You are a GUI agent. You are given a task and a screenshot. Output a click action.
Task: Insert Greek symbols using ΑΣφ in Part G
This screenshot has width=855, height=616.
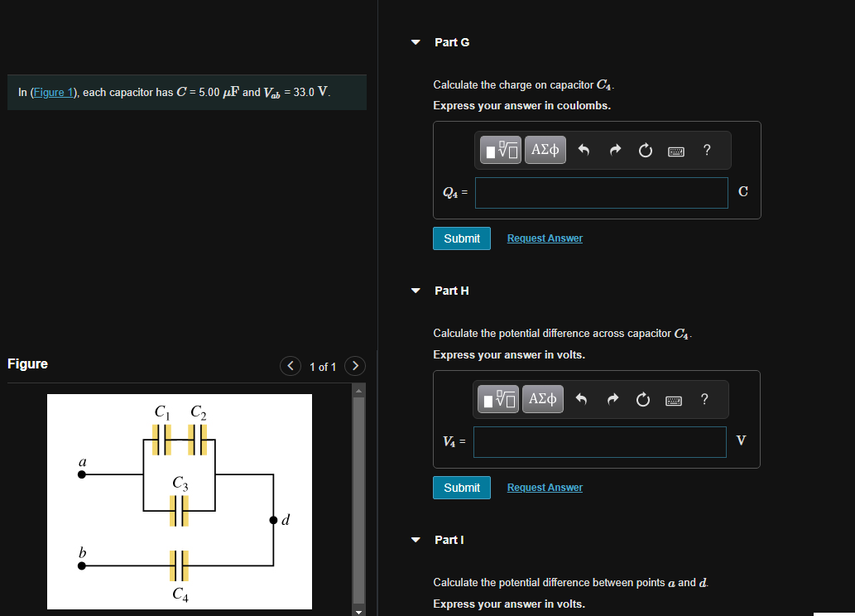[545, 150]
